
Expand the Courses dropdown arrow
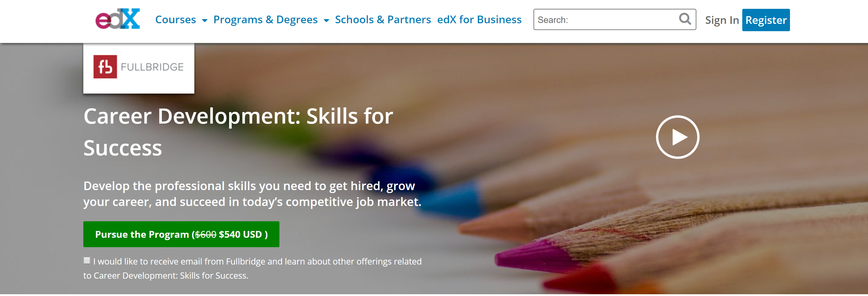point(205,21)
